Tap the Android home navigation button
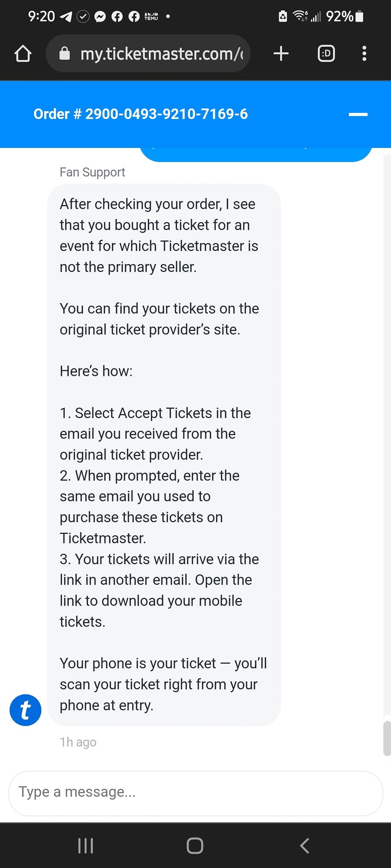The width and height of the screenshot is (391, 868). [x=195, y=846]
